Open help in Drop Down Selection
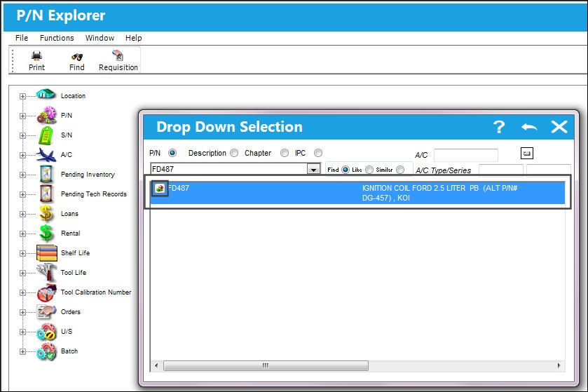 coord(499,127)
